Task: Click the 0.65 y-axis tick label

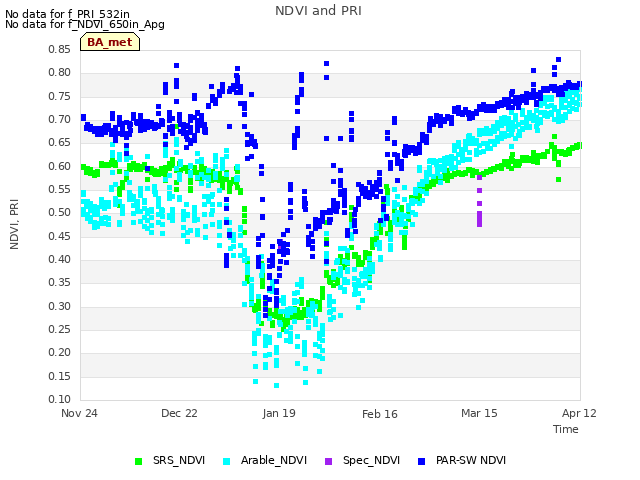Action: (x=60, y=142)
